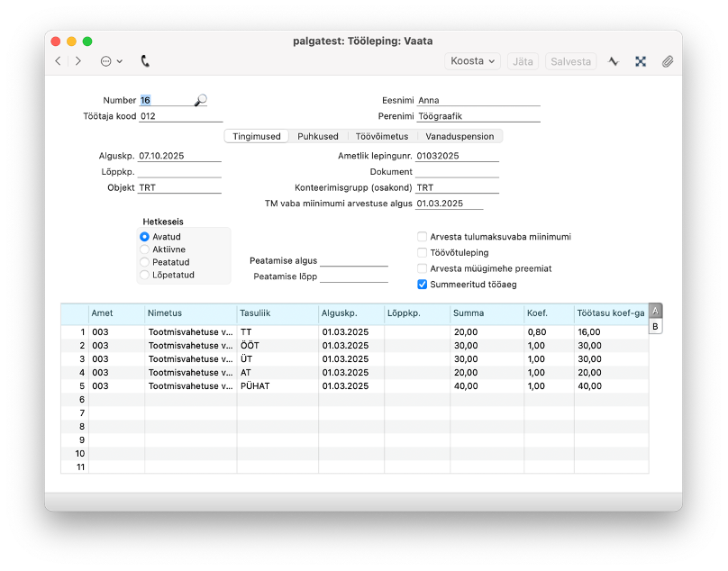Image resolution: width=728 pixels, height=571 pixels.
Task: Enable Arvesta tulumaksuvaba miinimumi checkbox
Action: tap(422, 237)
